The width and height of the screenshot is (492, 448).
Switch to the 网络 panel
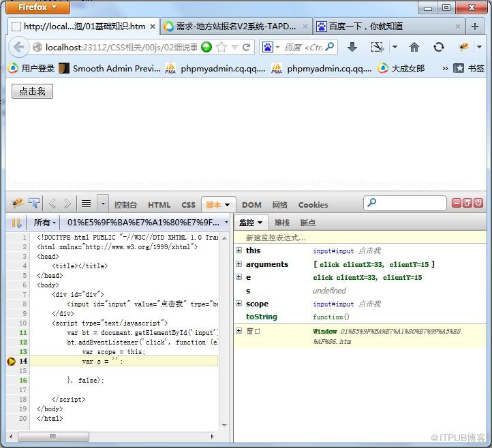point(279,205)
